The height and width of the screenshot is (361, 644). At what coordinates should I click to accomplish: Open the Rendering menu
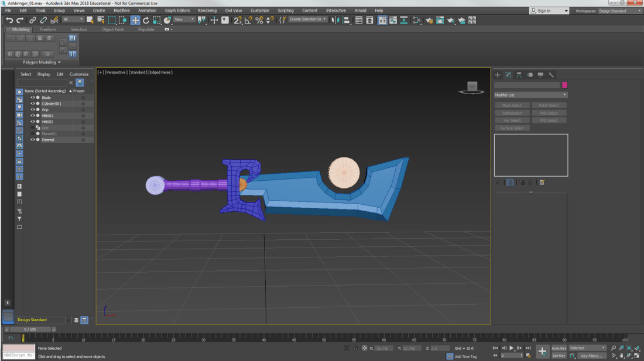[207, 11]
